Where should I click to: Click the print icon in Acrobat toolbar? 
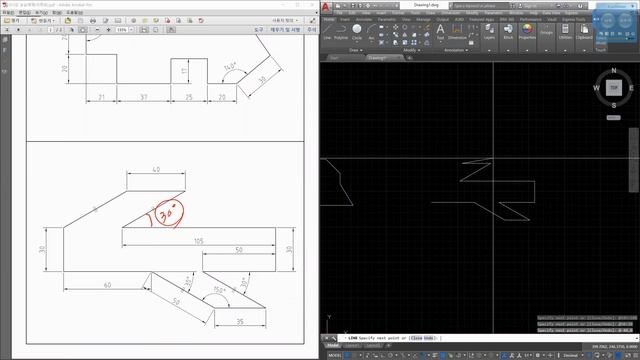tap(93, 20)
